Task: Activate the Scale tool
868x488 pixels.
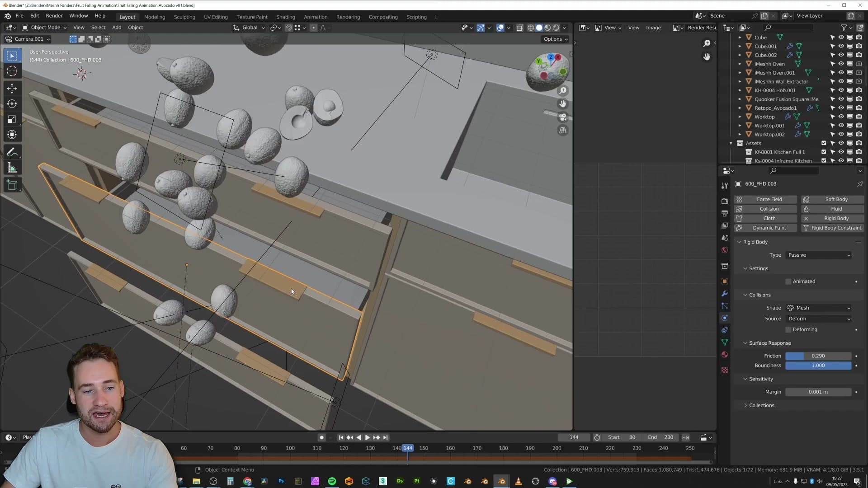Action: 12,119
